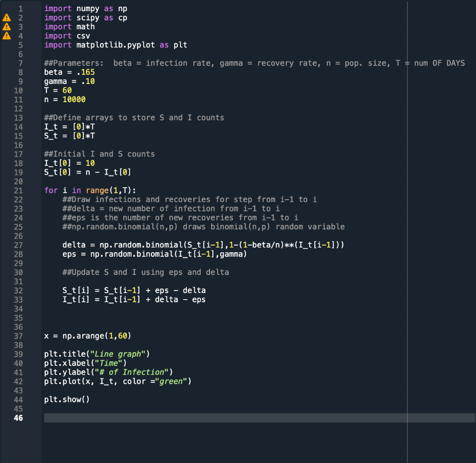476x463 pixels.
Task: Click the warning icon on line 2
Action: point(7,18)
